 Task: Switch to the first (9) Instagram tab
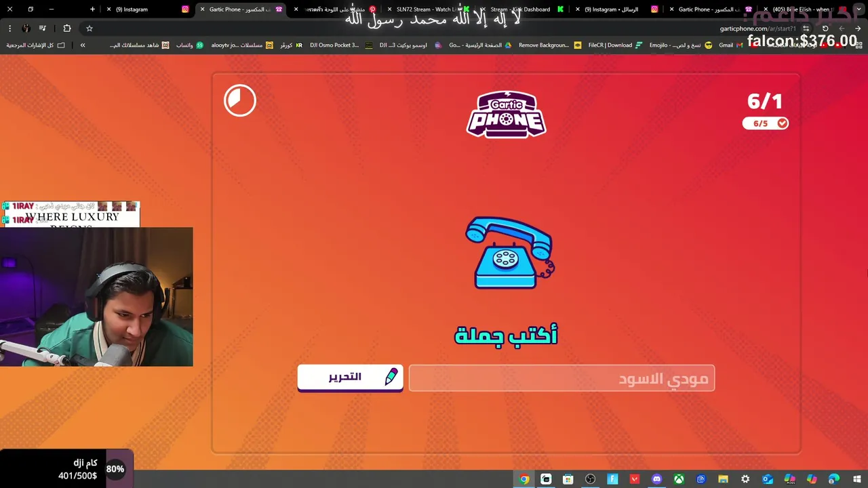(148, 9)
